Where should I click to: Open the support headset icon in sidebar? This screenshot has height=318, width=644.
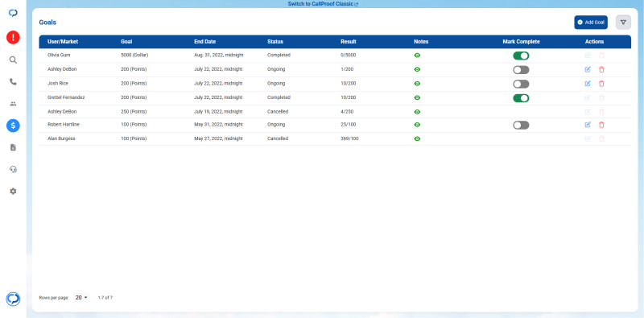point(13,169)
